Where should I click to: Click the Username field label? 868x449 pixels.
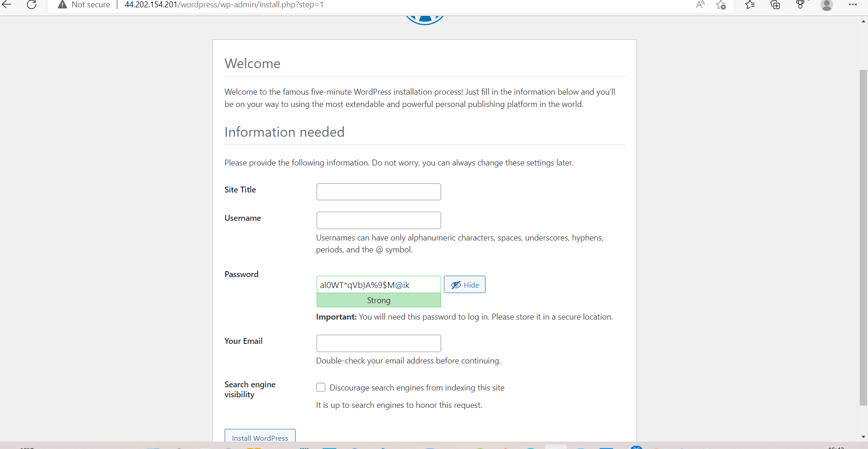(243, 218)
